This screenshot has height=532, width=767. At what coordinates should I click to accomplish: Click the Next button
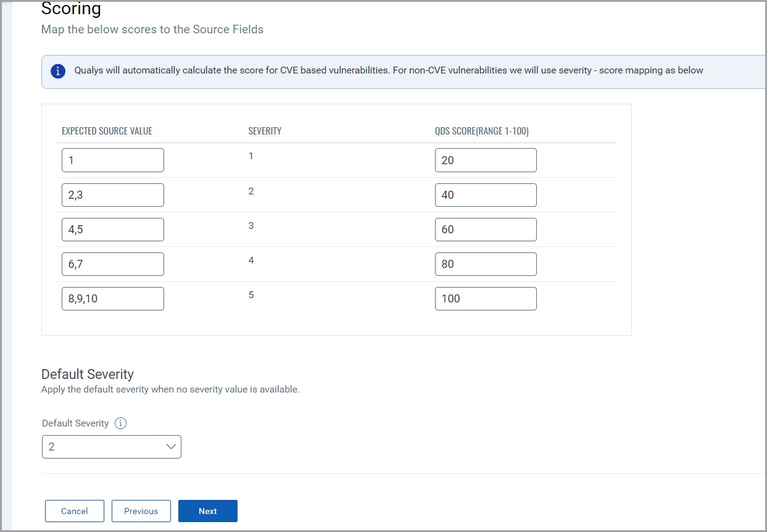pos(207,511)
